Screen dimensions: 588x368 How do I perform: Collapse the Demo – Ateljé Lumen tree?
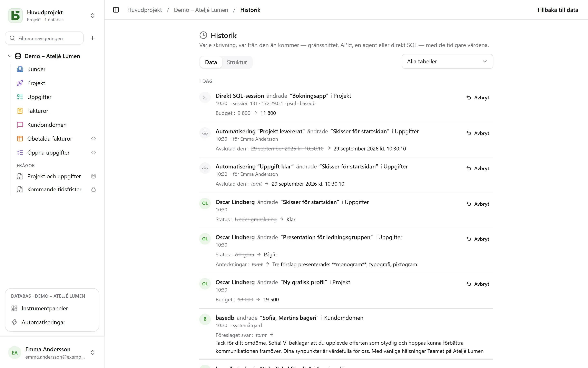tap(10, 56)
